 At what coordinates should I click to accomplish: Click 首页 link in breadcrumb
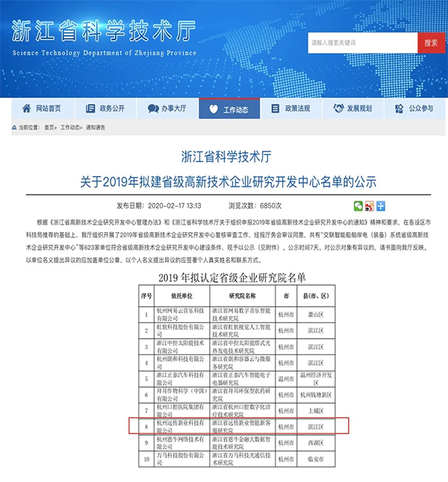[x=49, y=128]
